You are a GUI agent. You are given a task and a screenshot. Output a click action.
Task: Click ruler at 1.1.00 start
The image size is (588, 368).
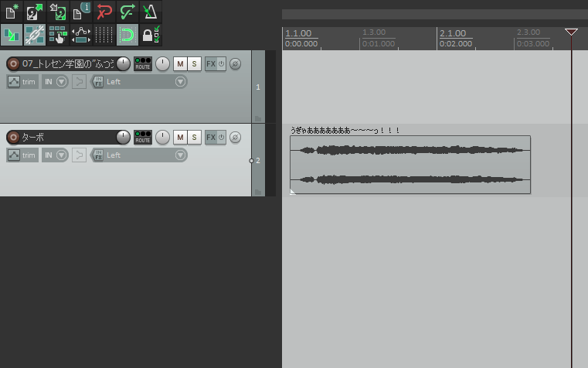(298, 33)
